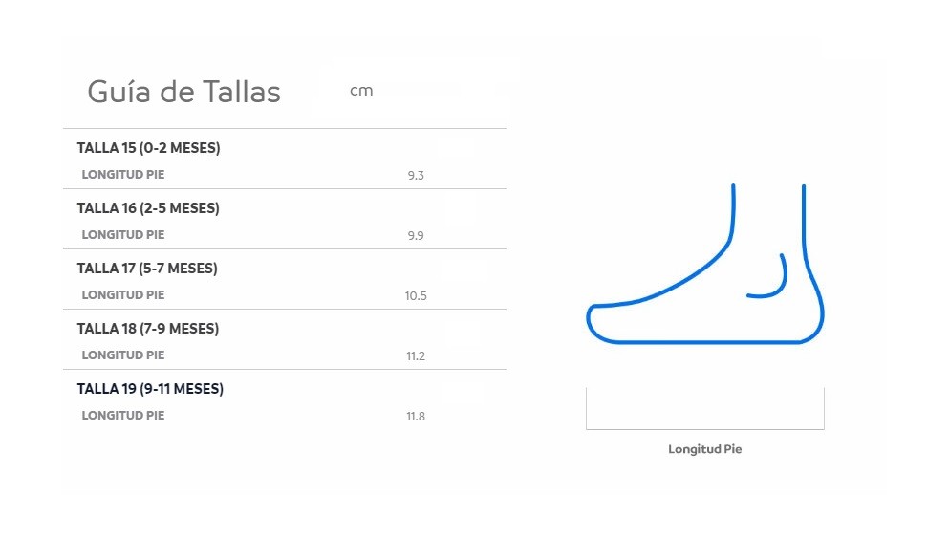949x560 pixels.
Task: Click the 11.8 foot length value
Action: tap(416, 417)
